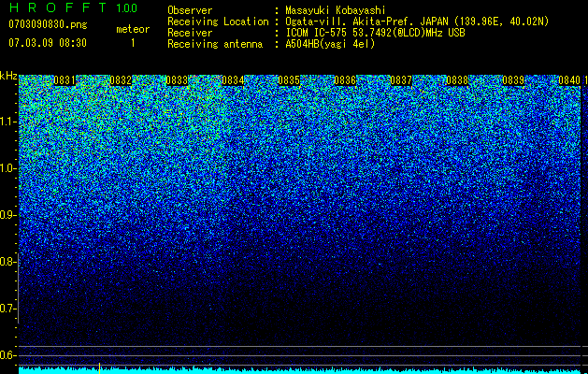The width and height of the screenshot is (588, 374).
Task: Click the Observer field label
Action: tap(190, 10)
